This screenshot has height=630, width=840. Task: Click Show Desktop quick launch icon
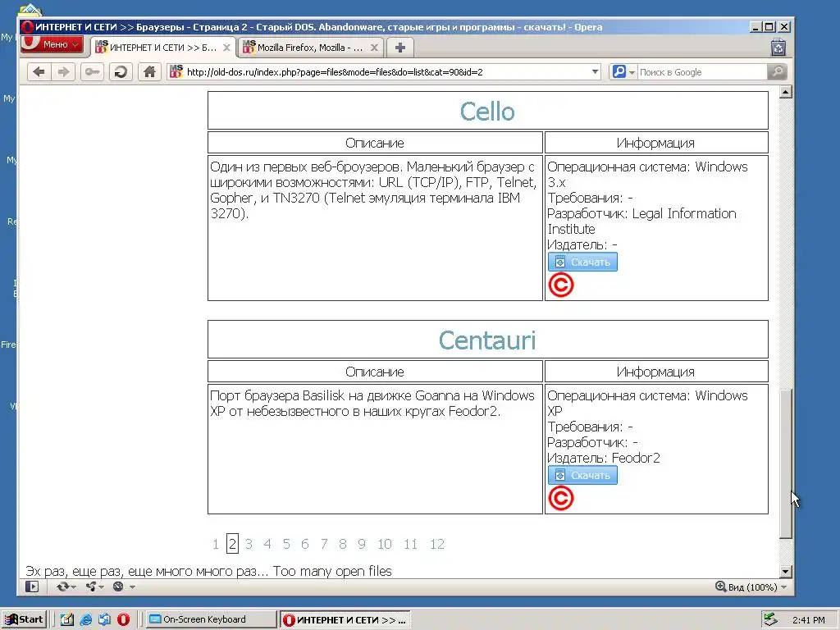click(x=104, y=619)
